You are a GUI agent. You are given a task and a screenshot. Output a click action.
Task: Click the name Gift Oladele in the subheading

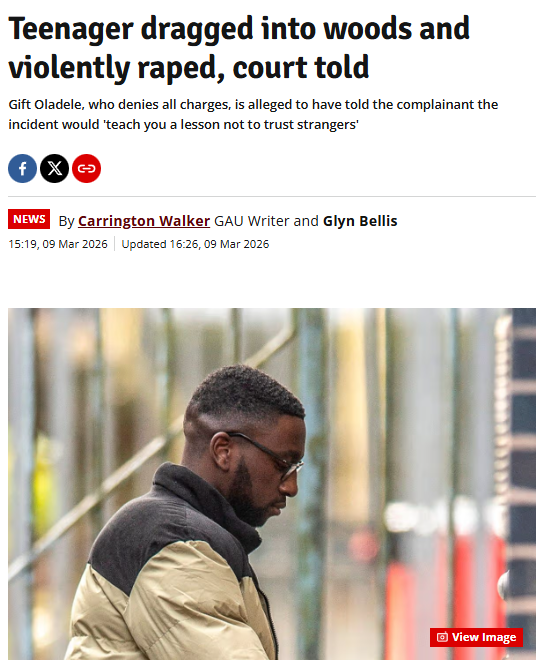[x=45, y=105]
